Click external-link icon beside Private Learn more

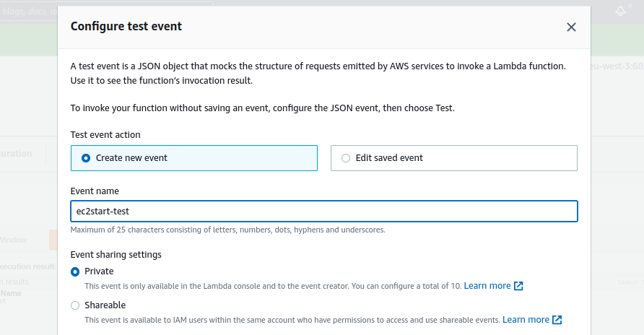click(518, 286)
